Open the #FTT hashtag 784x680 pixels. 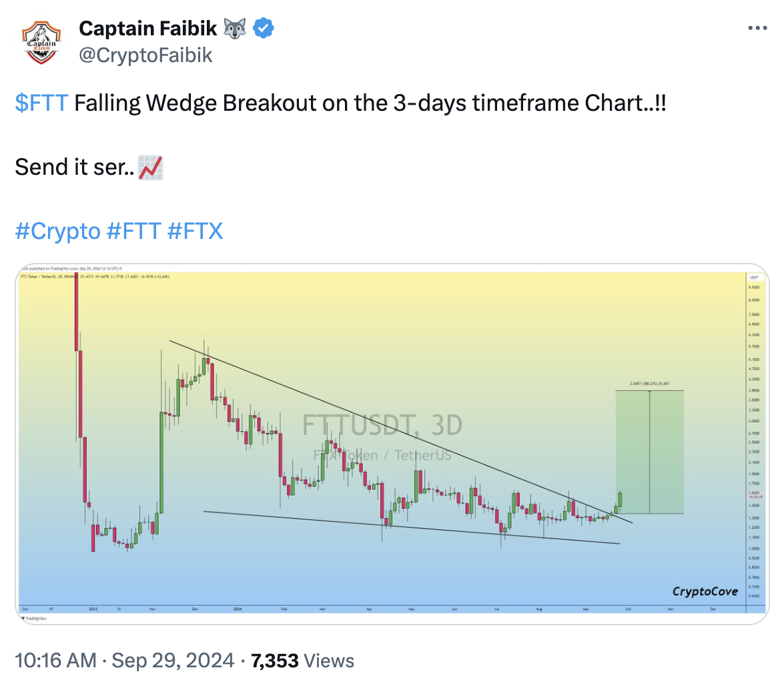click(133, 231)
